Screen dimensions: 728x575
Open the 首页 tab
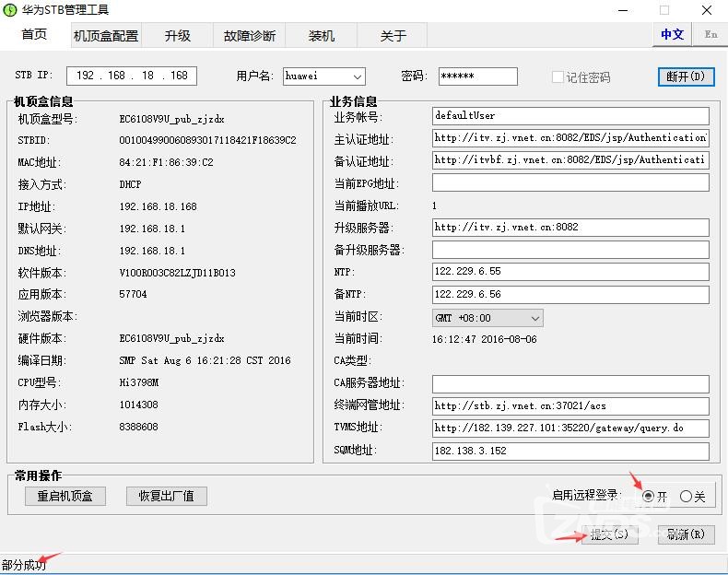pos(34,35)
